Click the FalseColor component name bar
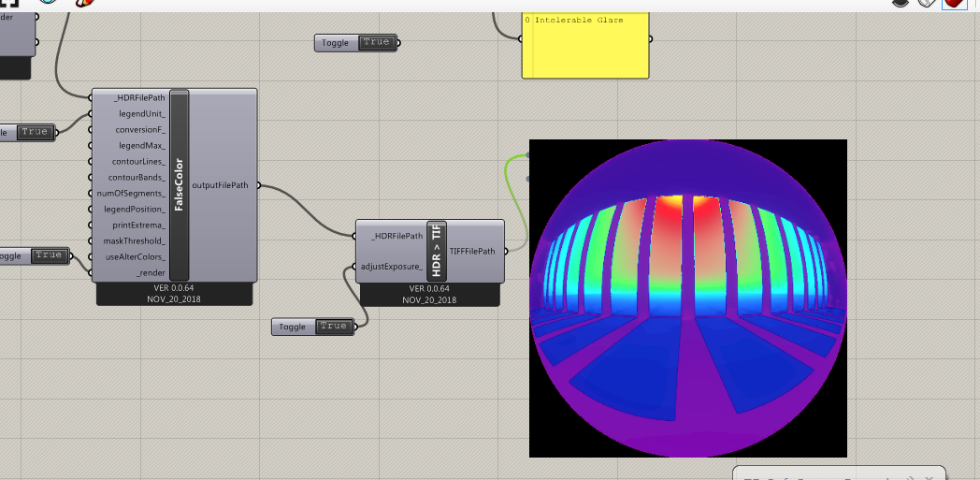The image size is (980, 480). coord(180,185)
